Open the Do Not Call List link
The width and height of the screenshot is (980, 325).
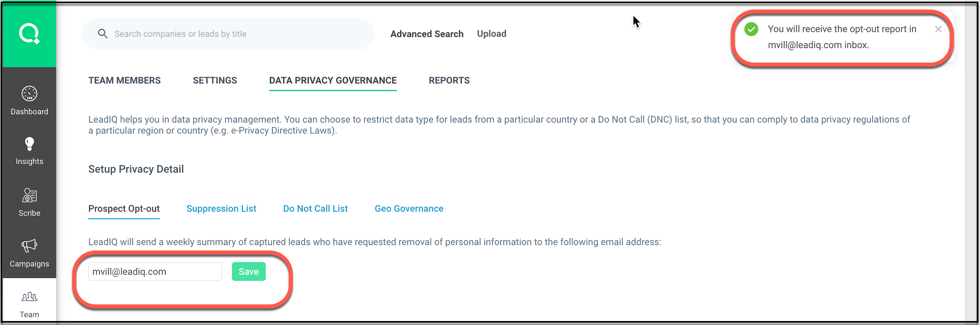click(315, 209)
